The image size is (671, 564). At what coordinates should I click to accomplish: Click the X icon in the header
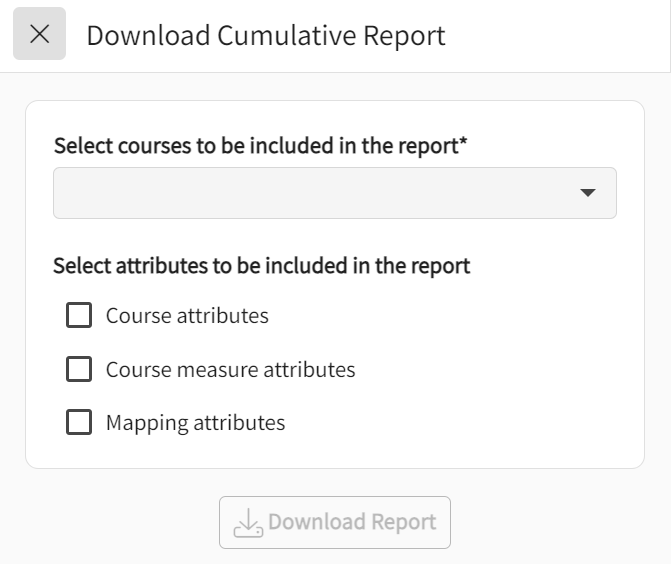click(x=39, y=34)
